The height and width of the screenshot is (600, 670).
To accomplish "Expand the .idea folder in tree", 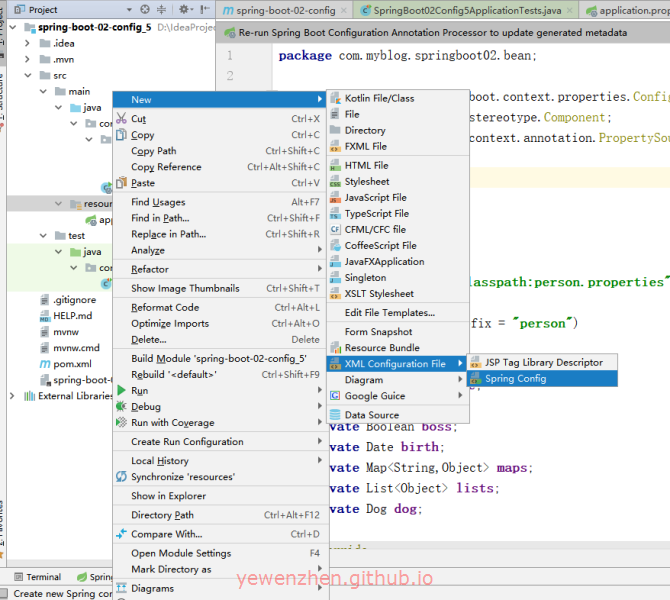I will click(x=29, y=44).
